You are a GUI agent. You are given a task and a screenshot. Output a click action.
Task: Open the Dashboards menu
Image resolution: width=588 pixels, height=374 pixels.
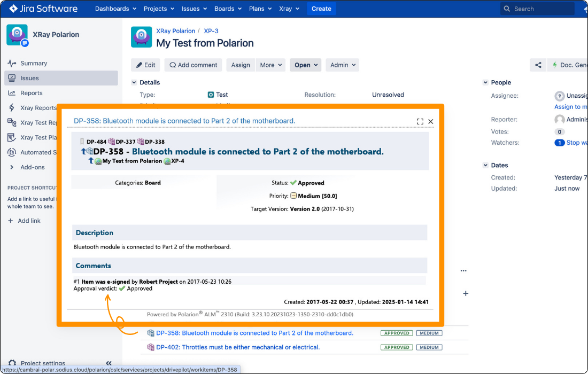tap(115, 9)
